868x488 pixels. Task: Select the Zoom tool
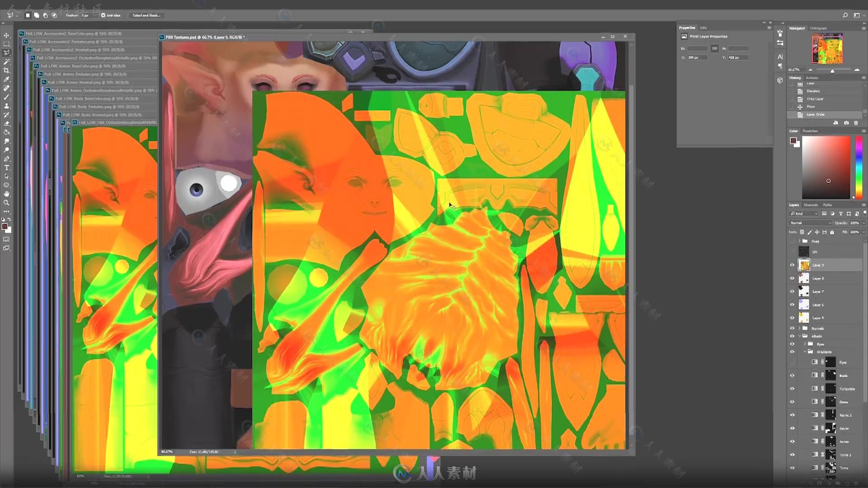click(x=6, y=203)
